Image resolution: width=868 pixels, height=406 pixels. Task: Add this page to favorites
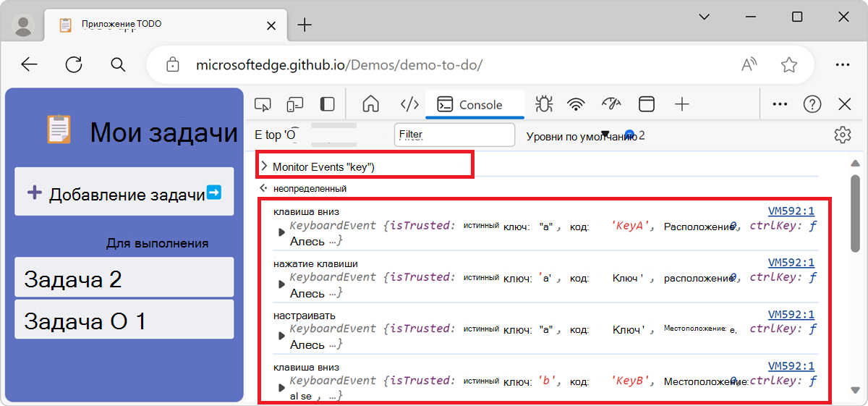[x=788, y=64]
